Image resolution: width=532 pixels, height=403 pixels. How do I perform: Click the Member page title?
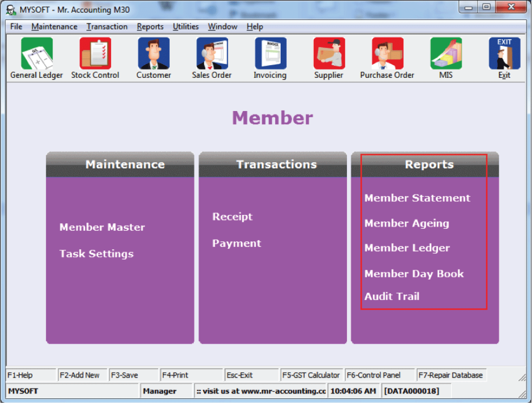(x=272, y=118)
